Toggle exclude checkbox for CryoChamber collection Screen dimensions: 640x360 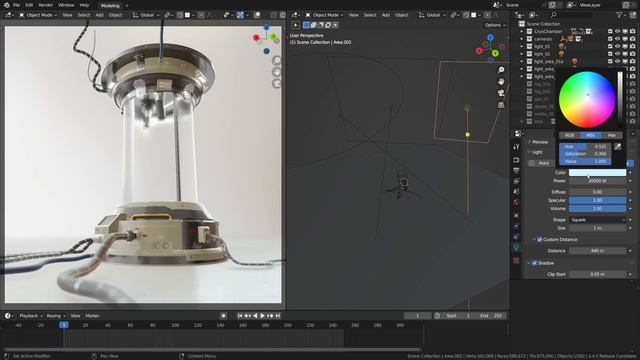610,31
